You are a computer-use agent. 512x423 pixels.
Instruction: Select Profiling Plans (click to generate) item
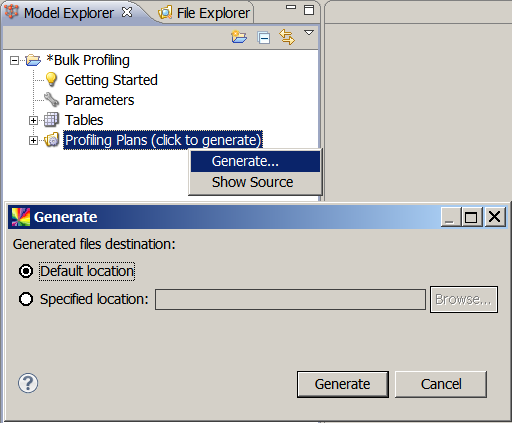click(163, 140)
